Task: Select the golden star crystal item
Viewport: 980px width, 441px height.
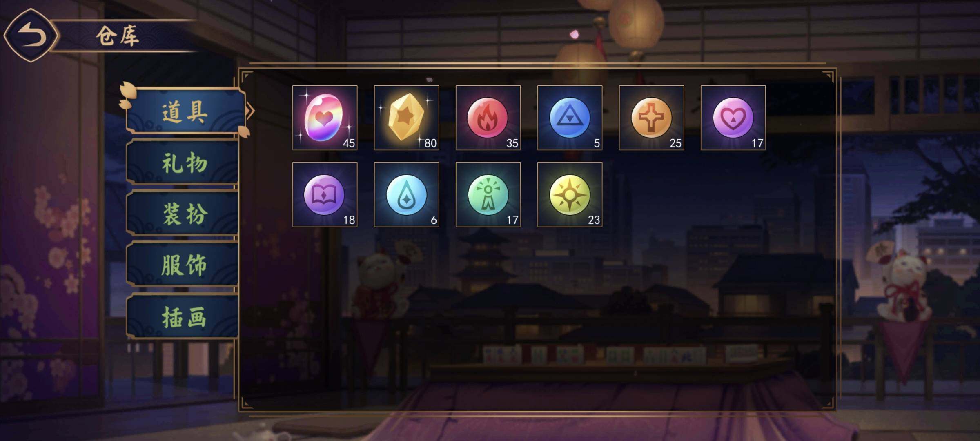Action: tap(406, 118)
